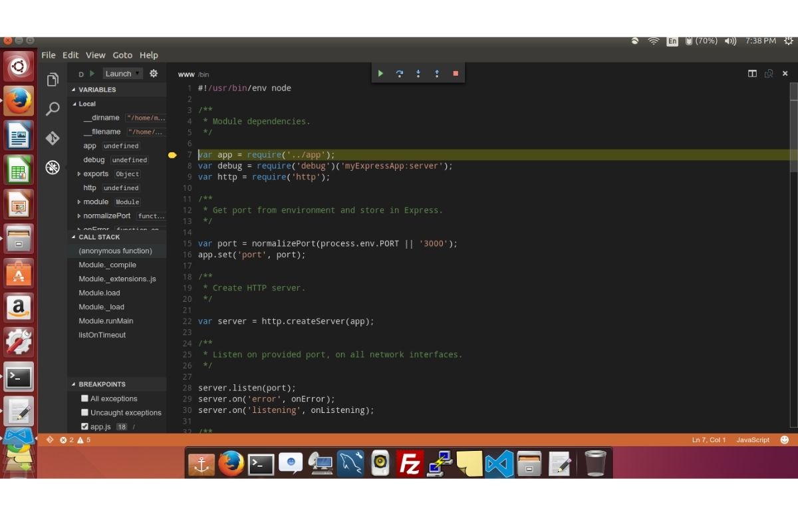Screen dimensions: 798x532
Task: Collapse the VARIABLES section
Action: pos(117,89)
